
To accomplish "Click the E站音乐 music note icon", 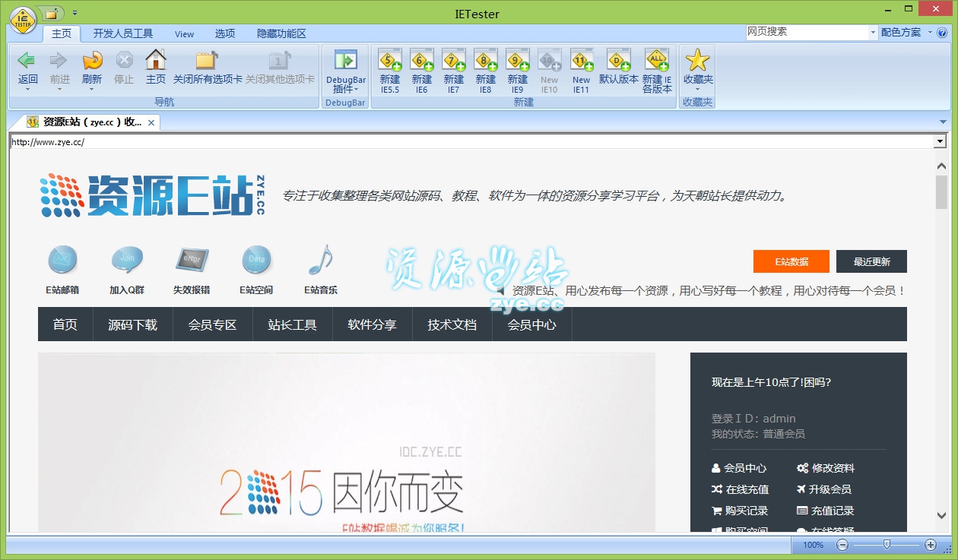I will pos(321,260).
